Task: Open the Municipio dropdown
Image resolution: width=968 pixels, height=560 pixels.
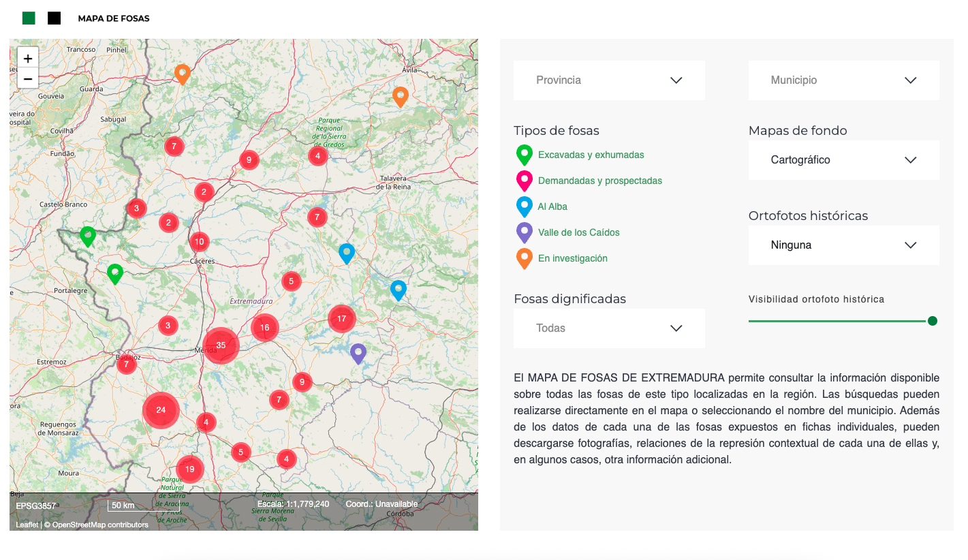Action: 843,80
